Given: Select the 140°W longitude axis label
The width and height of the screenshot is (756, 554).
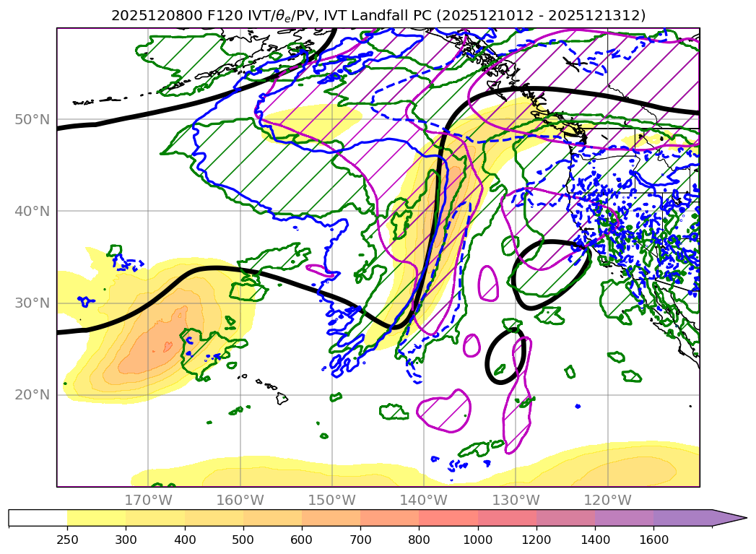Looking at the screenshot, I should [x=423, y=501].
